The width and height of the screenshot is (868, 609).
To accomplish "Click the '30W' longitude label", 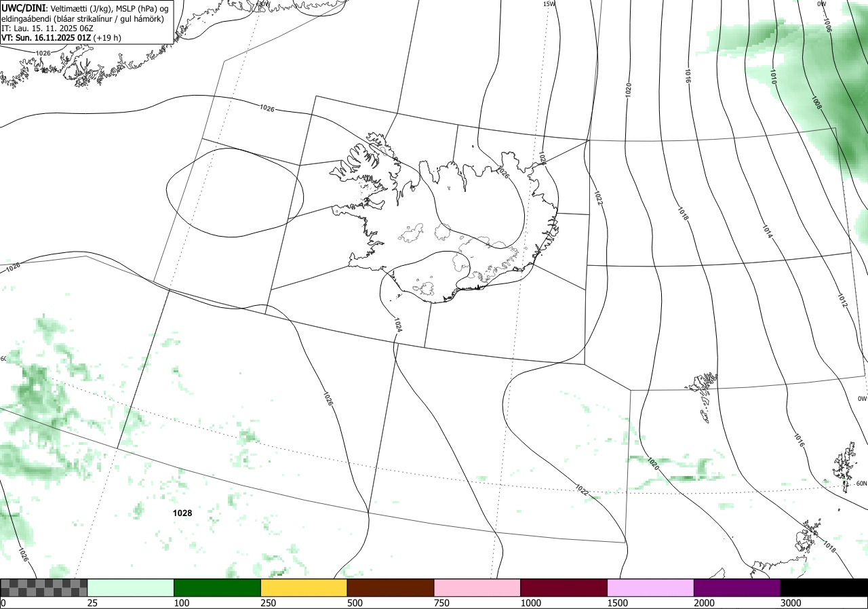I will 264,3.
